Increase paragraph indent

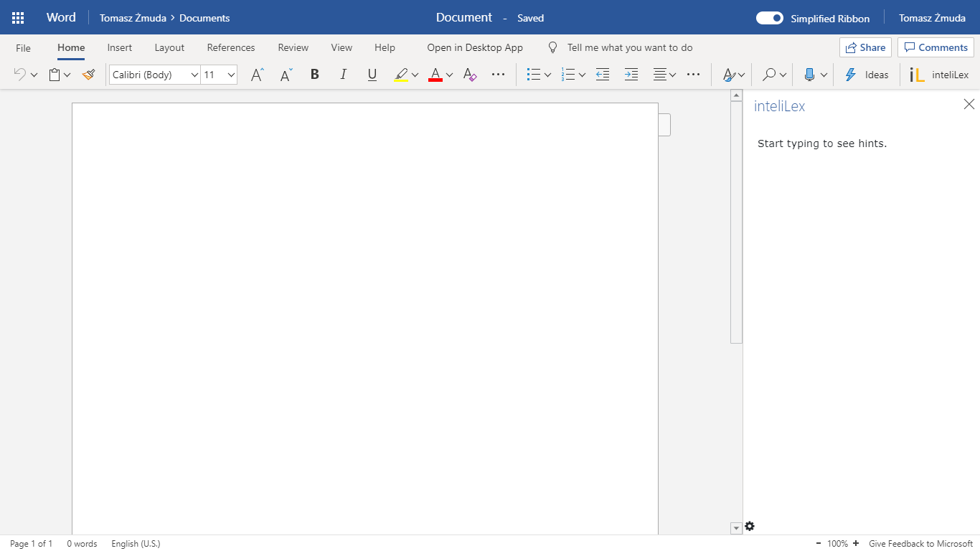[x=631, y=75]
